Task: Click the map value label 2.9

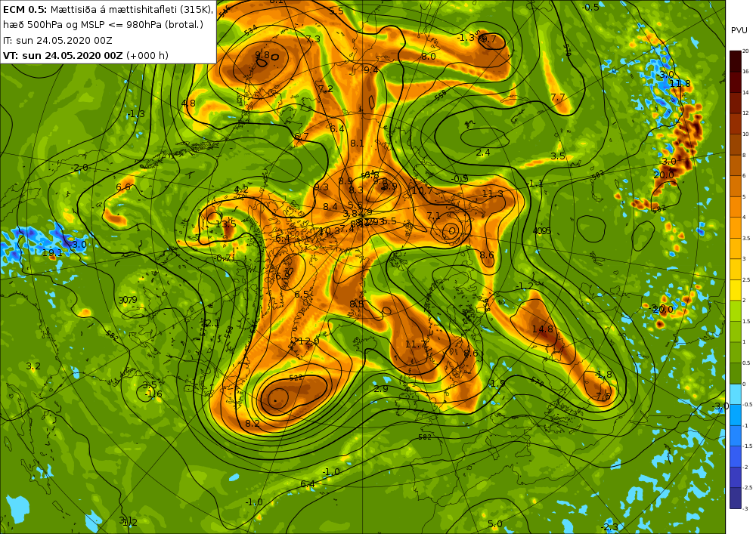Action: pyautogui.click(x=381, y=388)
